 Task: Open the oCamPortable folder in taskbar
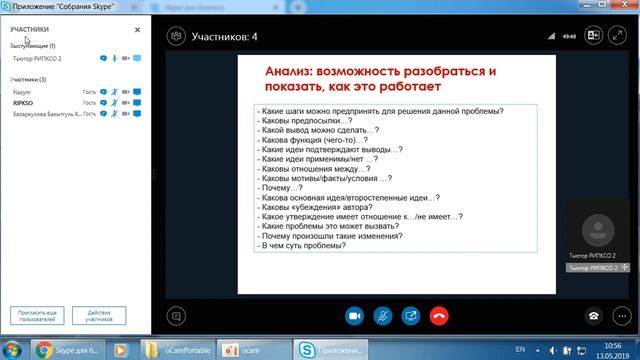click(178, 350)
